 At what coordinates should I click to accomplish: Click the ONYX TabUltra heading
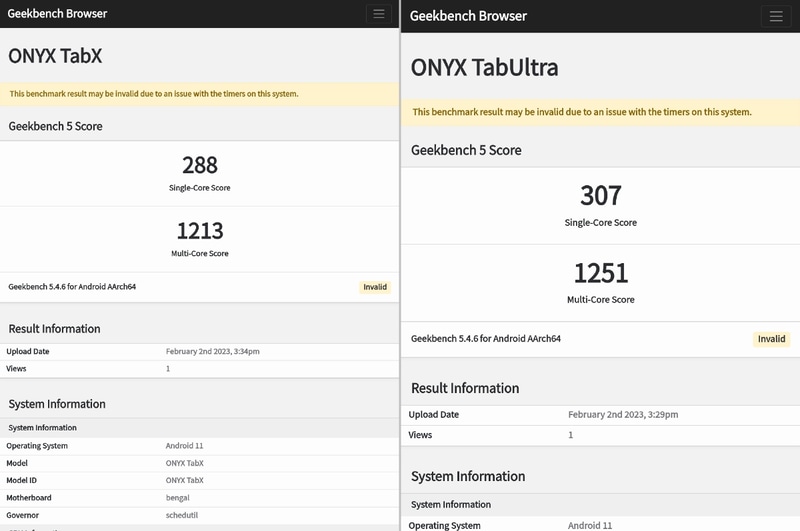pyautogui.click(x=485, y=68)
